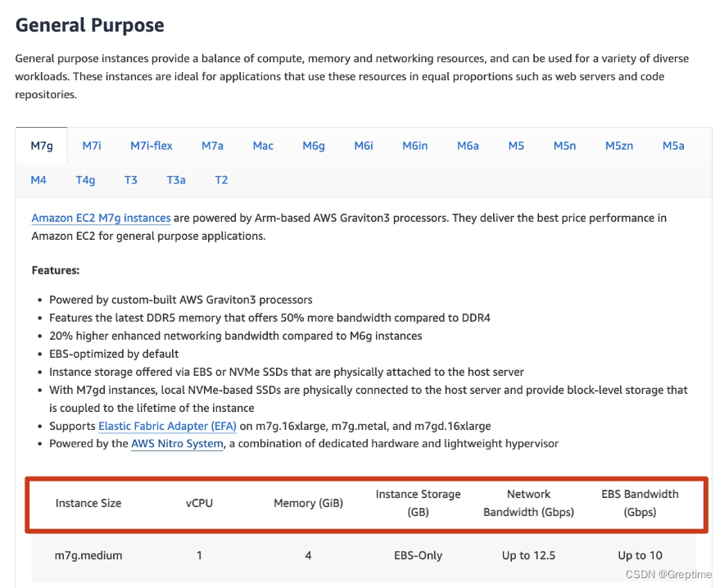Click the NVMe SSDs instance storage bullet
Viewport: 724px width, 588px height.
point(287,372)
